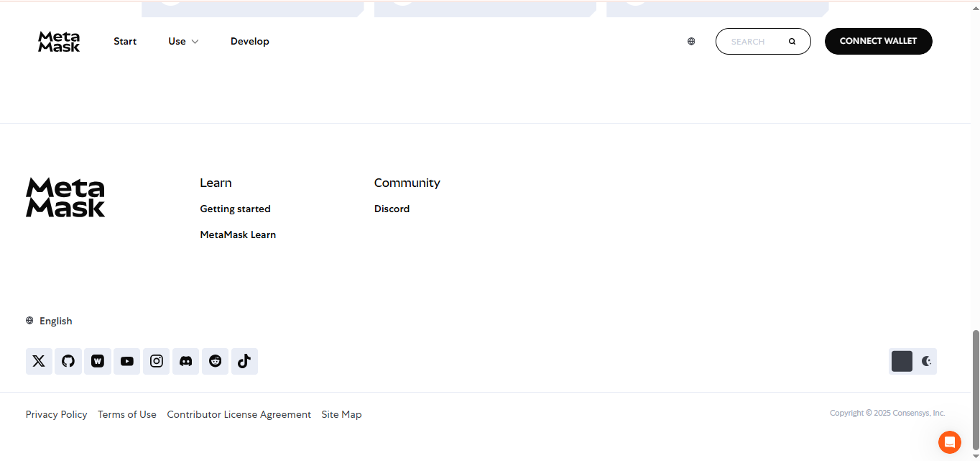Open the GitHub social icon
This screenshot has height=461, width=980.
68,361
